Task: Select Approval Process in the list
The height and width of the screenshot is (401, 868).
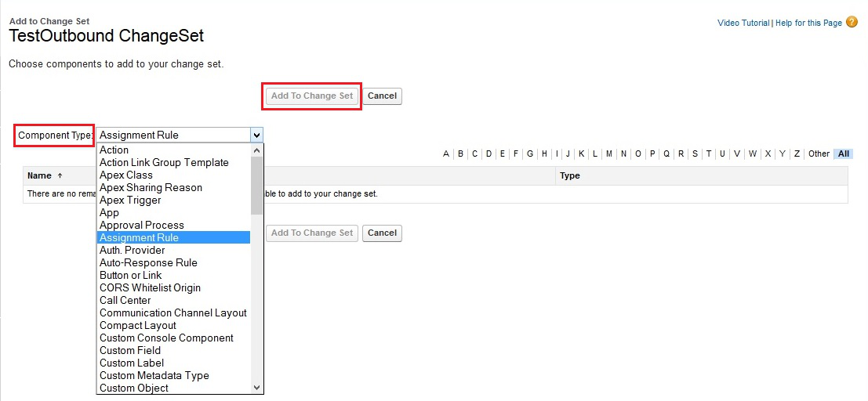Action: pyautogui.click(x=142, y=225)
